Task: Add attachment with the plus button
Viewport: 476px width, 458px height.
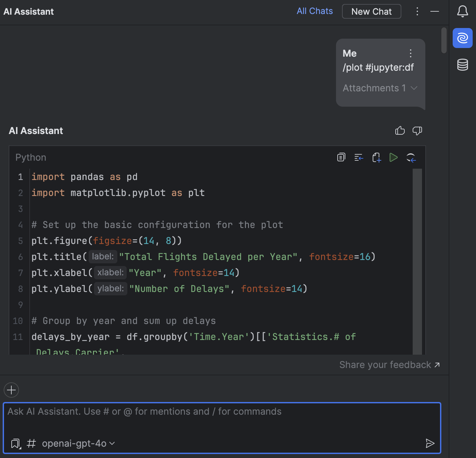Action: coord(11,390)
